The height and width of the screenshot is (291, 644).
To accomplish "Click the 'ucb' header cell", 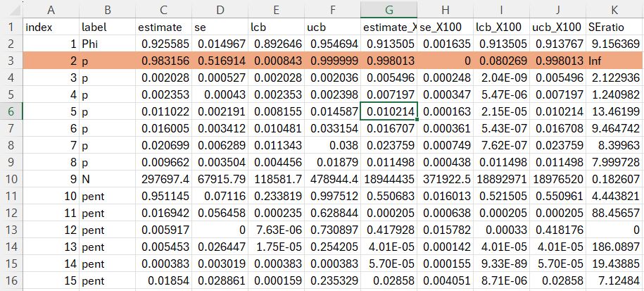I will [x=333, y=27].
